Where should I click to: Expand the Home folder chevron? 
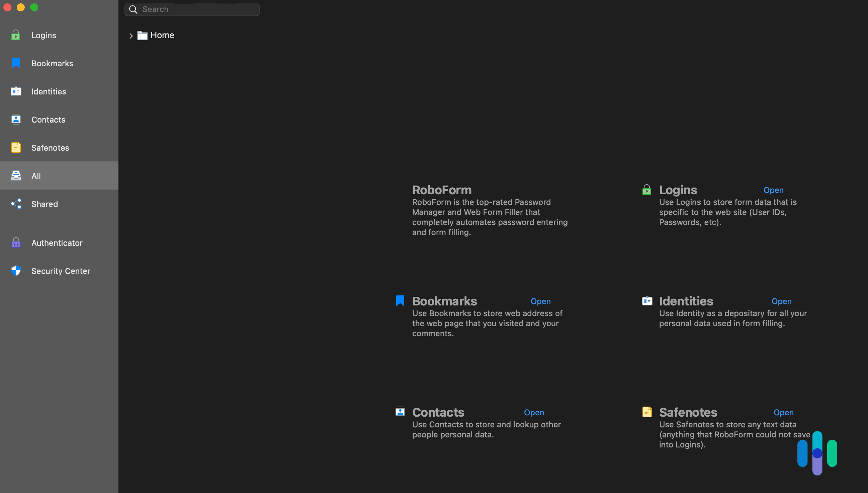(131, 36)
